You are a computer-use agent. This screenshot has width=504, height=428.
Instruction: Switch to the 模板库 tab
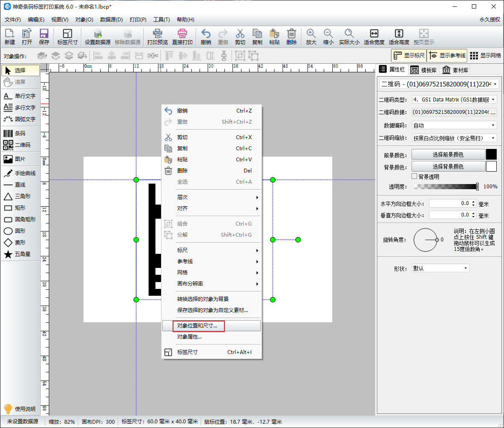(423, 70)
